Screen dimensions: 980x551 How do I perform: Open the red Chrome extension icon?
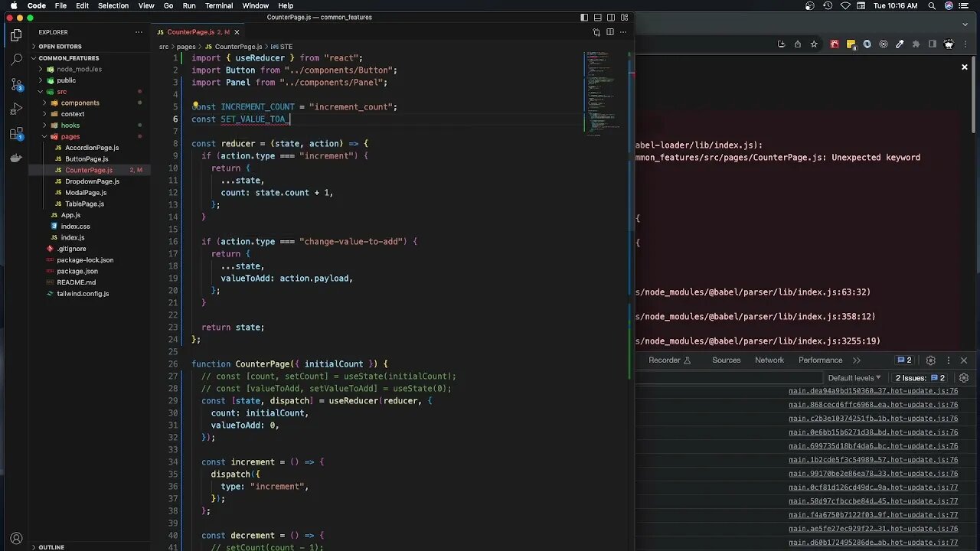pyautogui.click(x=835, y=44)
